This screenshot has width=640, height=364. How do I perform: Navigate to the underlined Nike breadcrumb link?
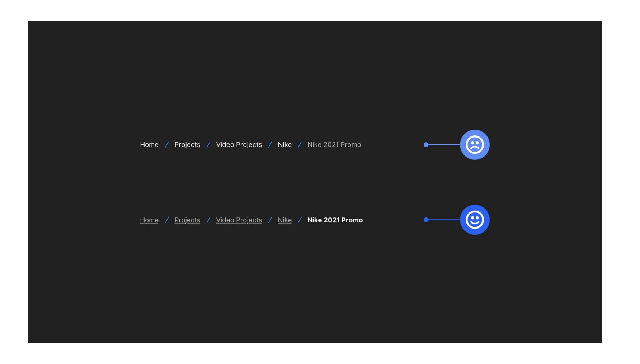284,220
